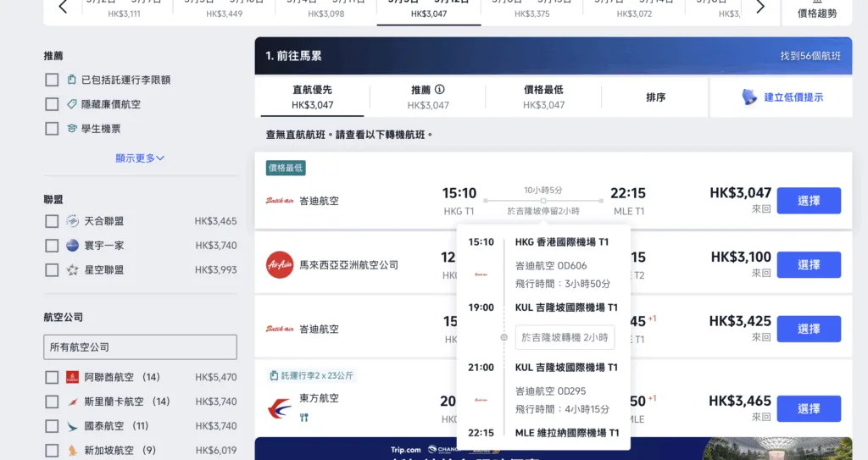Screen dimensions: 868x460
Task: Click the China Eastern airline logo
Action: click(280, 407)
